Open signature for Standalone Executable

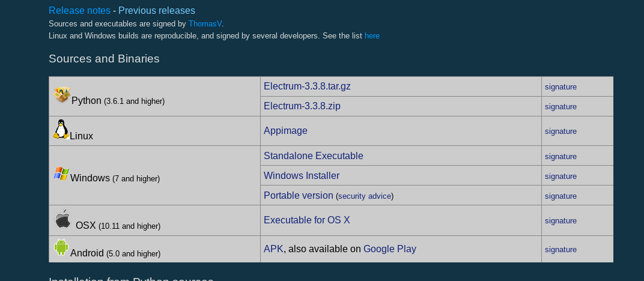click(560, 157)
